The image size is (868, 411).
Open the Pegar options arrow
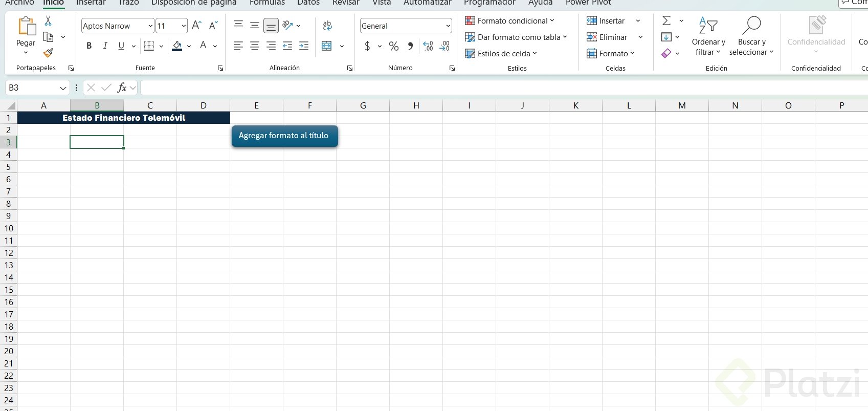[26, 53]
